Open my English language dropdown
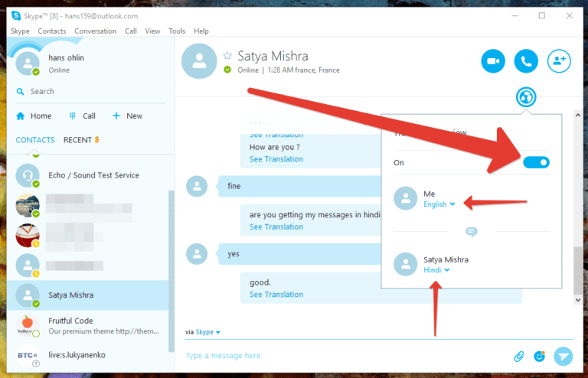The width and height of the screenshot is (588, 378). (x=439, y=204)
